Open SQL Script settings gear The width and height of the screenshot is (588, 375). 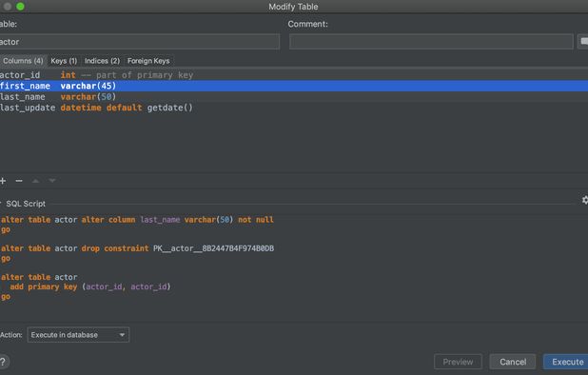click(x=584, y=200)
